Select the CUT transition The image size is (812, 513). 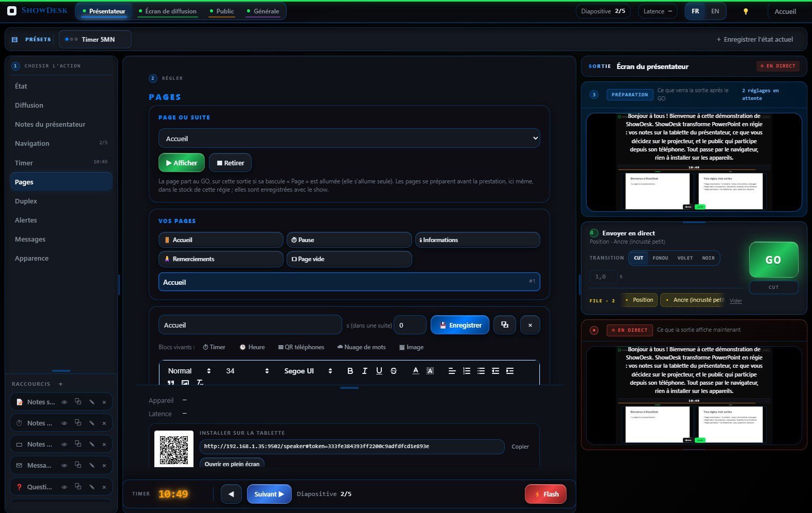639,258
